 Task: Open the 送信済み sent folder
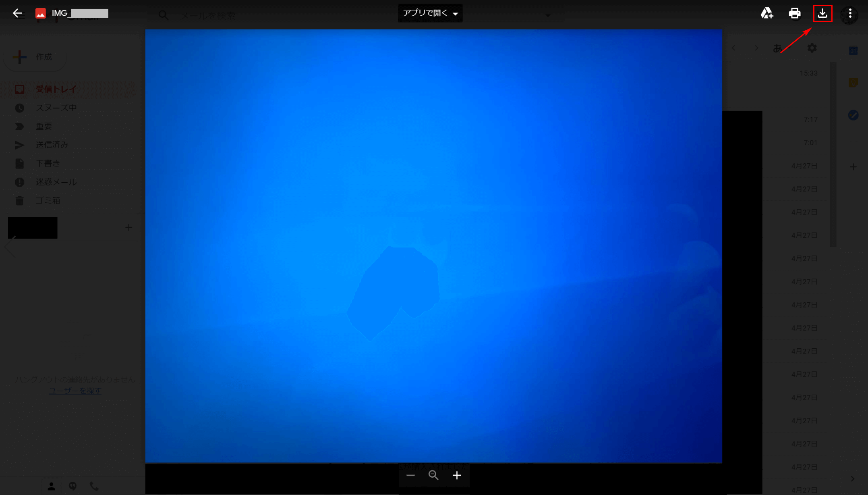tap(52, 145)
